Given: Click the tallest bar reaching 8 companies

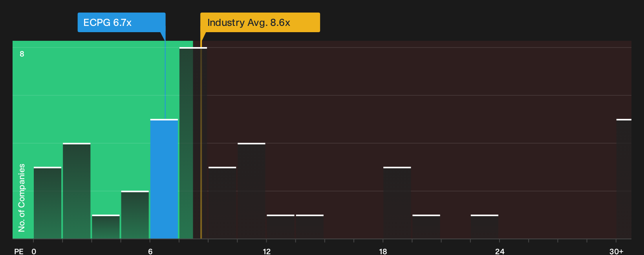Looking at the screenshot, I should [x=193, y=143].
